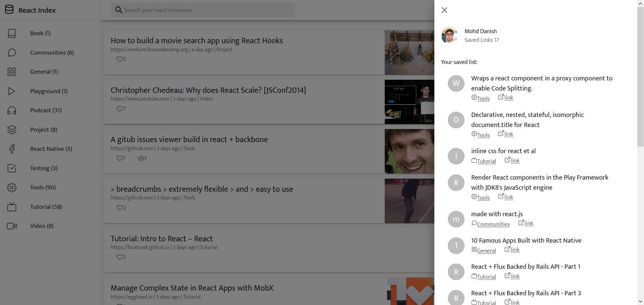Click the Playground play icon
644x305 pixels.
tap(12, 91)
